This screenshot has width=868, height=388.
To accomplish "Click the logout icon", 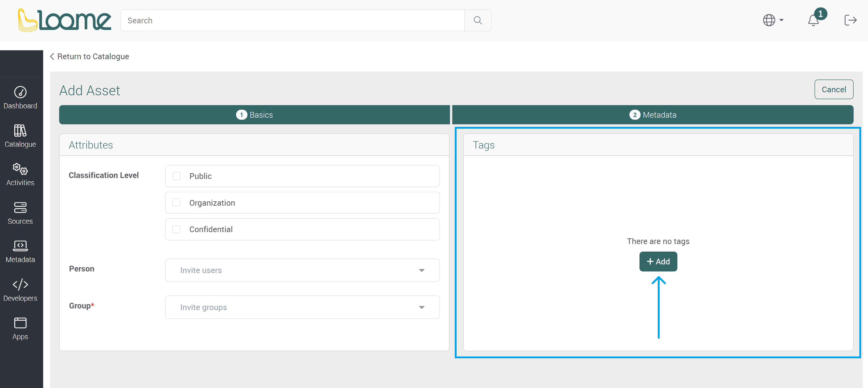I will [850, 20].
